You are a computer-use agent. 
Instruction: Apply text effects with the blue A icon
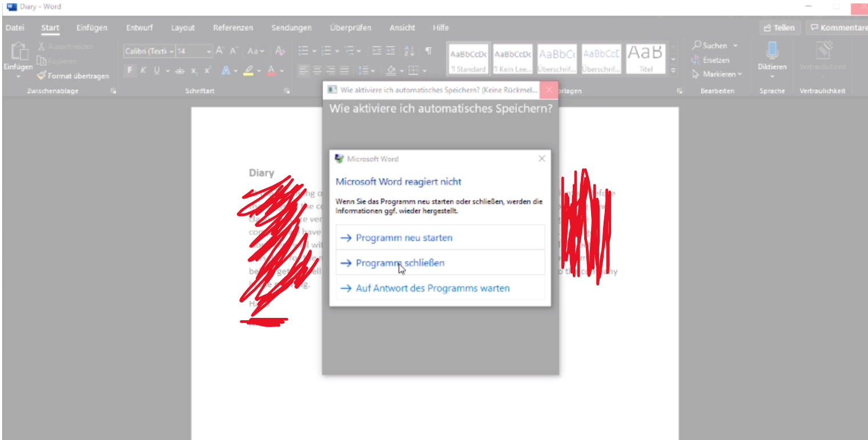point(226,71)
